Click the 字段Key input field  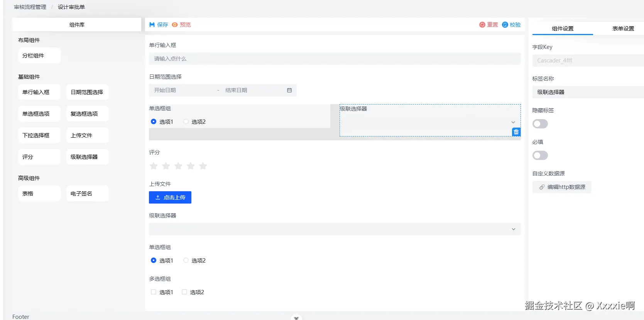tap(588, 61)
